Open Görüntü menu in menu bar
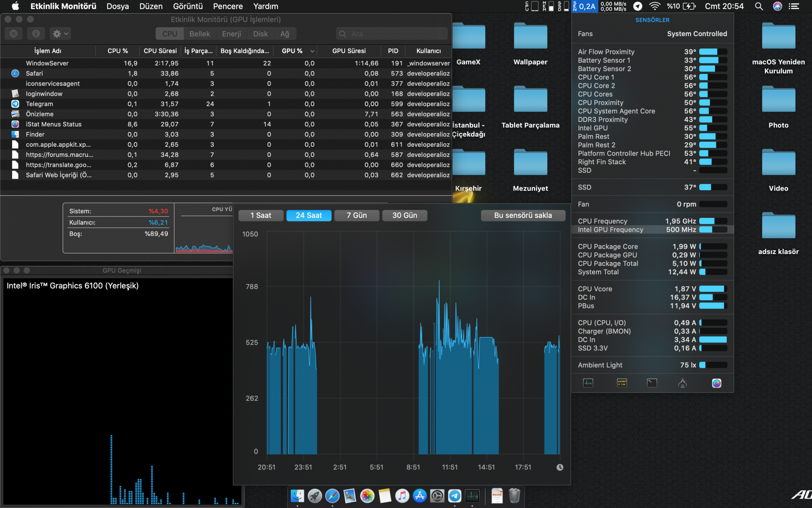 (x=188, y=6)
